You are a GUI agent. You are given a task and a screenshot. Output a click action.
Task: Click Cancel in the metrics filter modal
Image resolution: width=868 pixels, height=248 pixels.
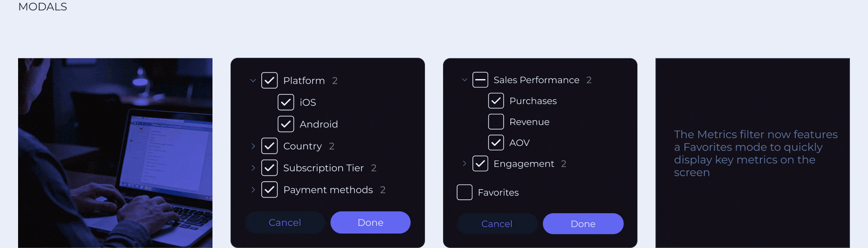pos(497,224)
